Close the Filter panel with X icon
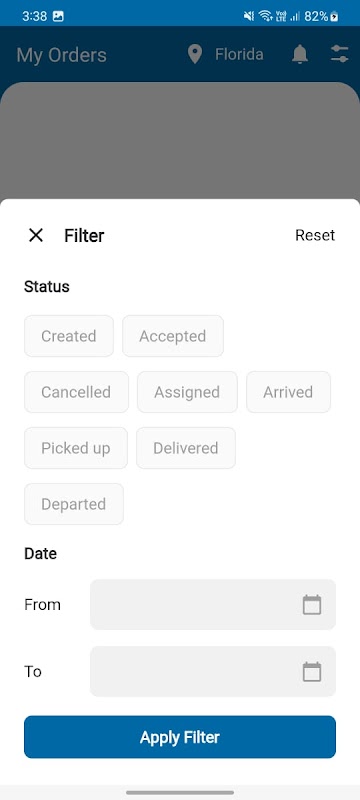This screenshot has height=800, width=360. click(x=36, y=235)
